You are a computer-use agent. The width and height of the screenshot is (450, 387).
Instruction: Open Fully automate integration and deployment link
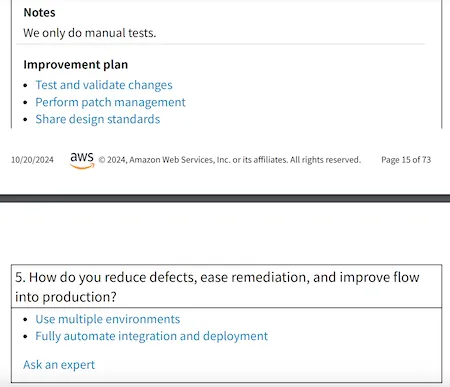152,336
